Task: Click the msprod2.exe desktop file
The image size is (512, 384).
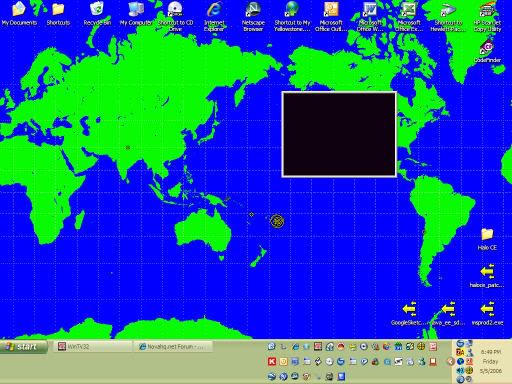Action: [x=487, y=313]
